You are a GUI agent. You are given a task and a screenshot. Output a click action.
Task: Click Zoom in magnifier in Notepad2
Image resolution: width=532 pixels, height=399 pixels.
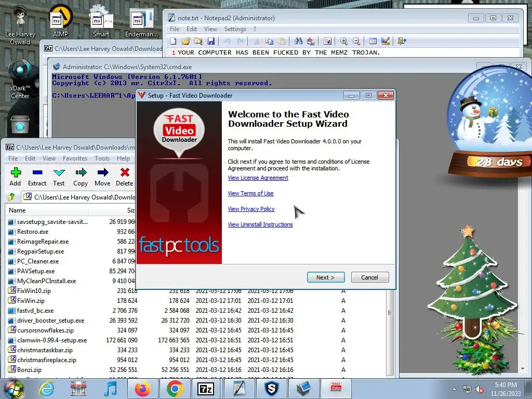[x=344, y=41]
